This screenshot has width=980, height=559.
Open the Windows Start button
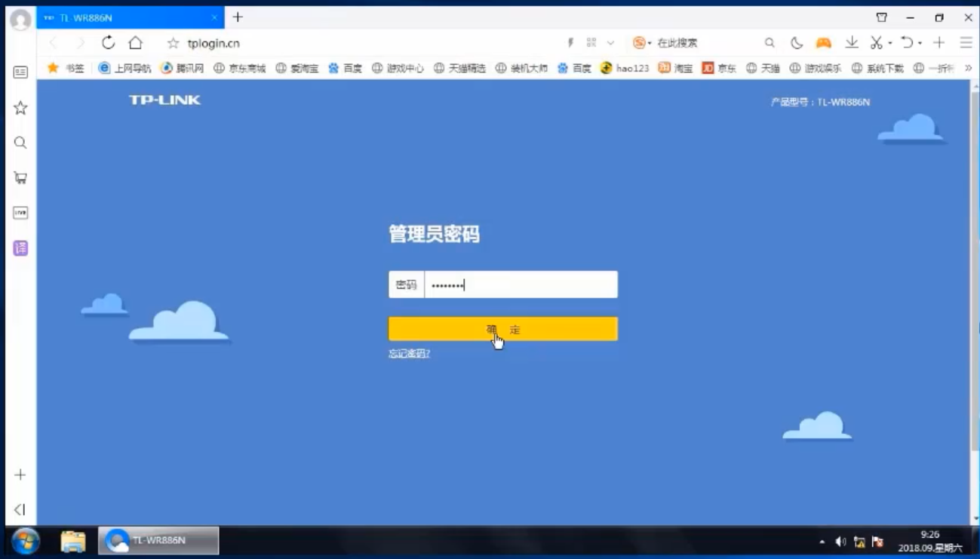click(x=25, y=541)
